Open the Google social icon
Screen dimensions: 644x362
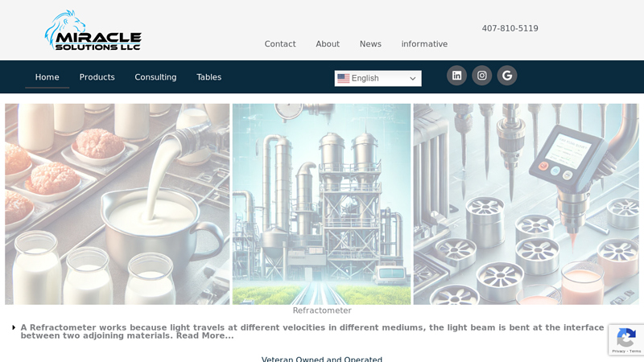point(506,76)
